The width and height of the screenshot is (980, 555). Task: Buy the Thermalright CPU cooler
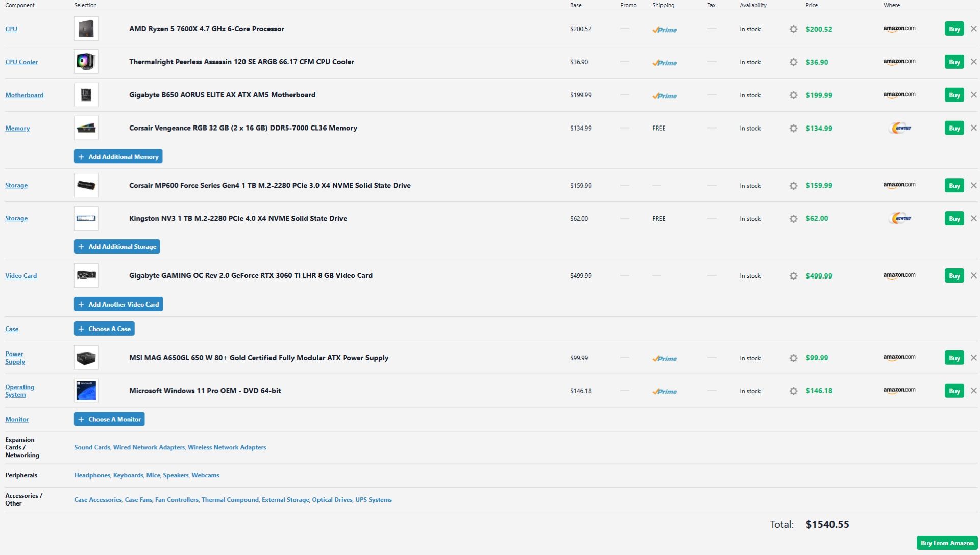click(954, 62)
